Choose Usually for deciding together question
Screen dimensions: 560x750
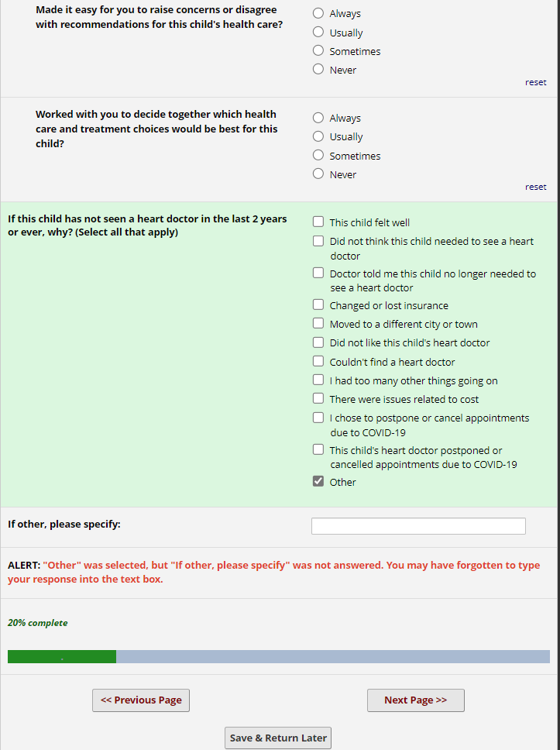click(318, 136)
